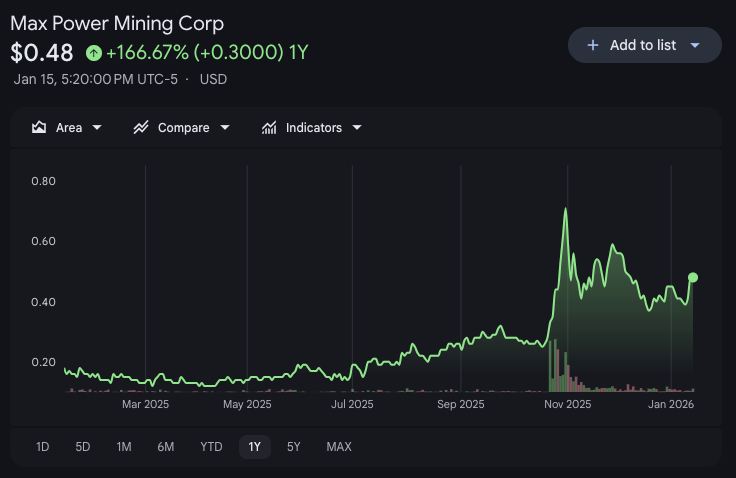736x478 pixels.
Task: Click the 0.60 price axis label
Action: 44,241
